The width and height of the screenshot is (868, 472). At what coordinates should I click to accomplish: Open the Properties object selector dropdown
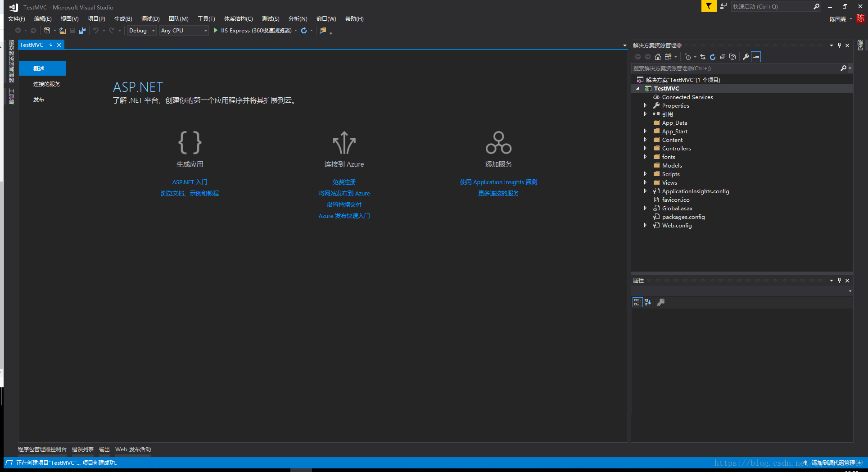click(x=850, y=291)
